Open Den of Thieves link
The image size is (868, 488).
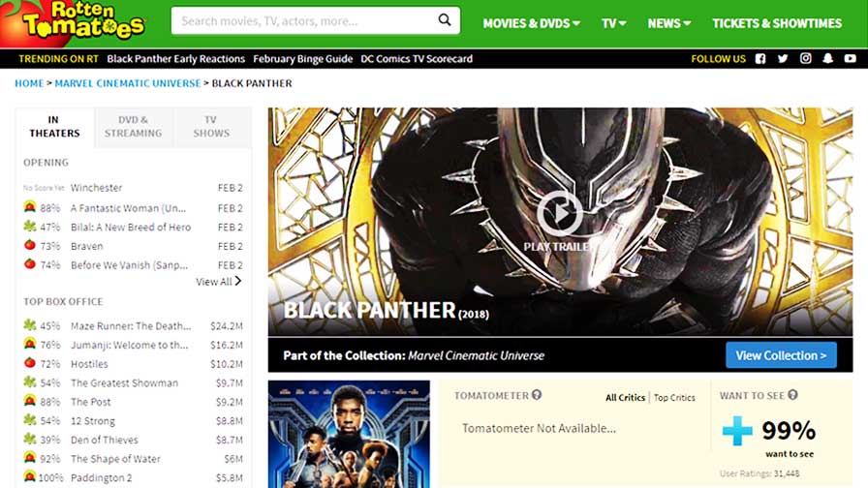click(x=105, y=440)
